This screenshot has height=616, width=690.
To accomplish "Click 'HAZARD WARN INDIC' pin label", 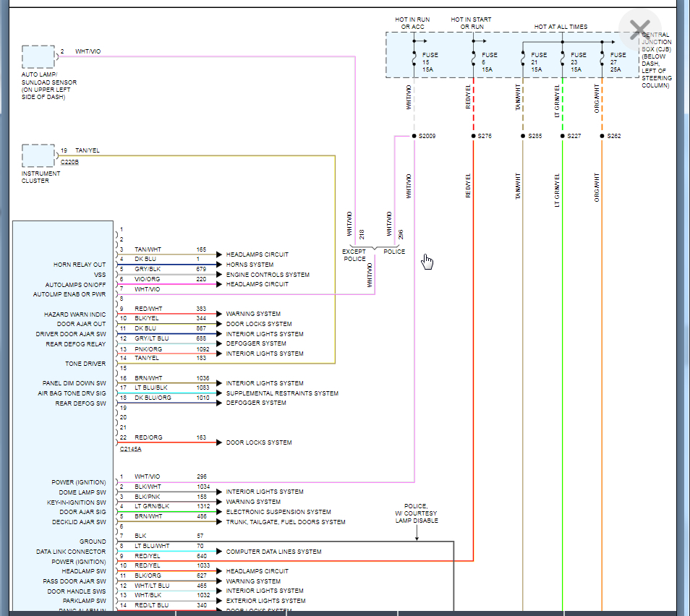I will [x=74, y=315].
